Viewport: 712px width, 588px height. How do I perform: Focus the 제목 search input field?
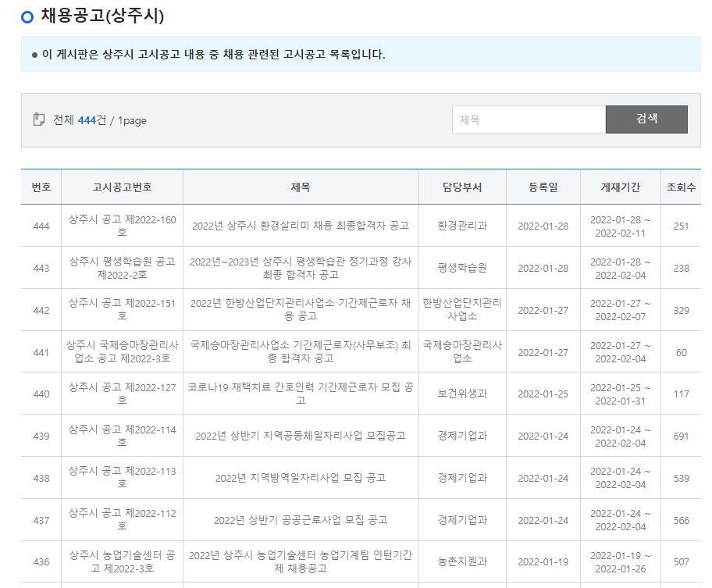coord(529,119)
